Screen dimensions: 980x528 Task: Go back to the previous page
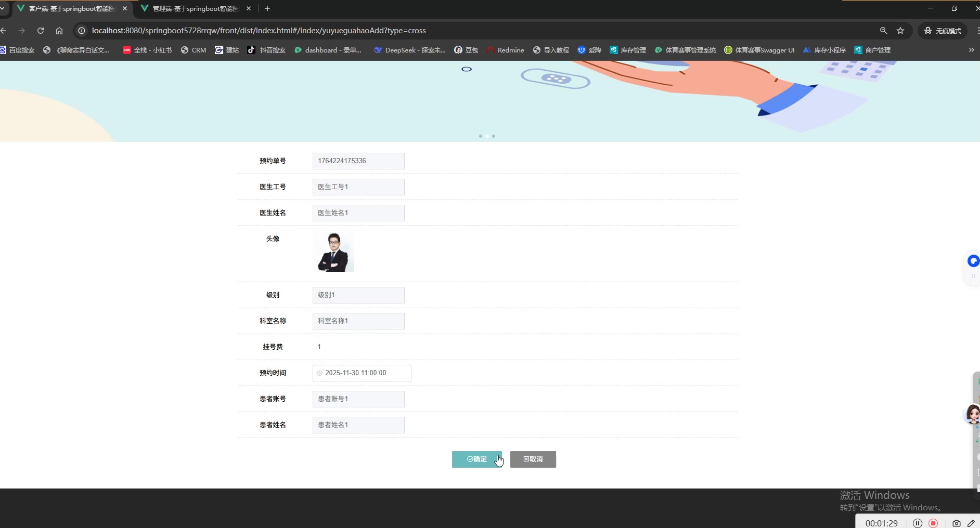coord(4,31)
